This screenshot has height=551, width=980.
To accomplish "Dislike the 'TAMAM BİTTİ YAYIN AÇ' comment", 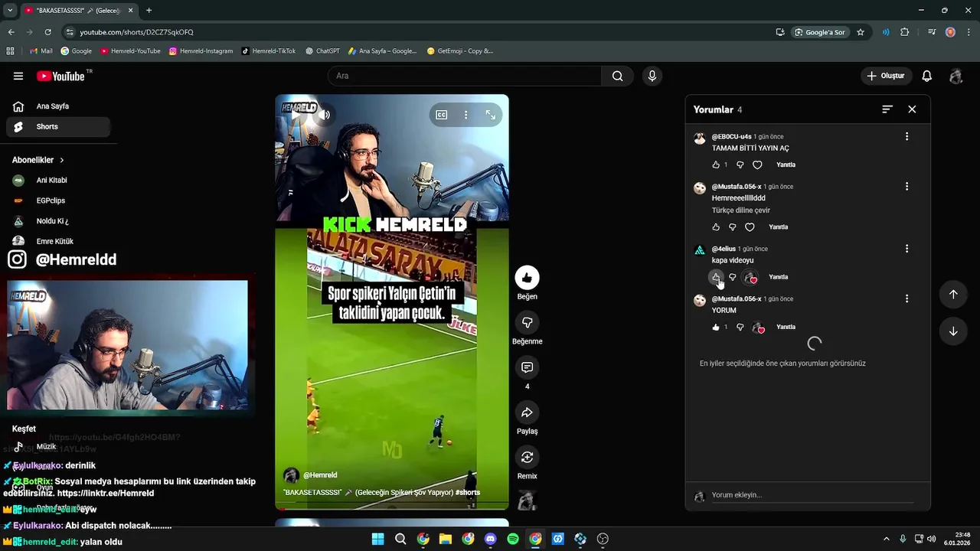I will click(740, 165).
